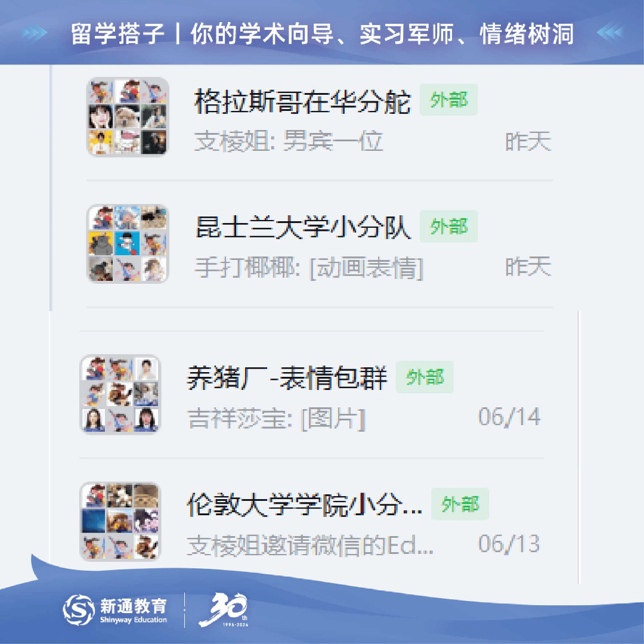Click the 外部 tag beside 格拉斯哥在华分舵

click(x=448, y=100)
